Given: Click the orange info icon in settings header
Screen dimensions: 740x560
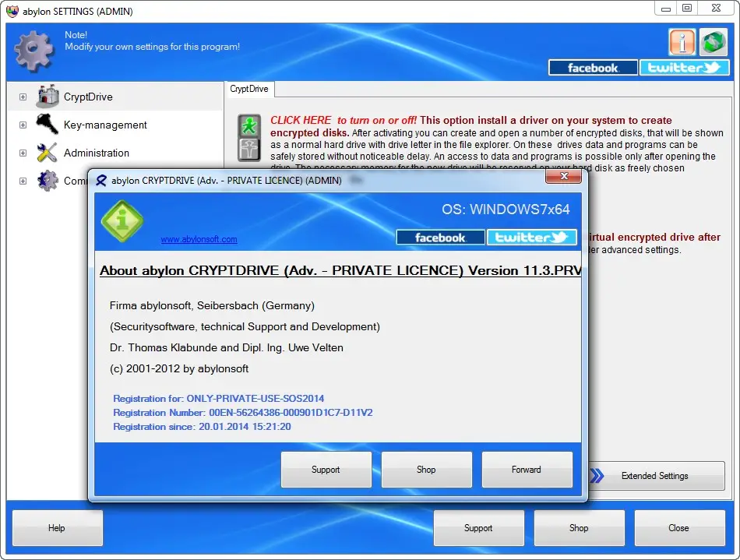Looking at the screenshot, I should point(682,43).
